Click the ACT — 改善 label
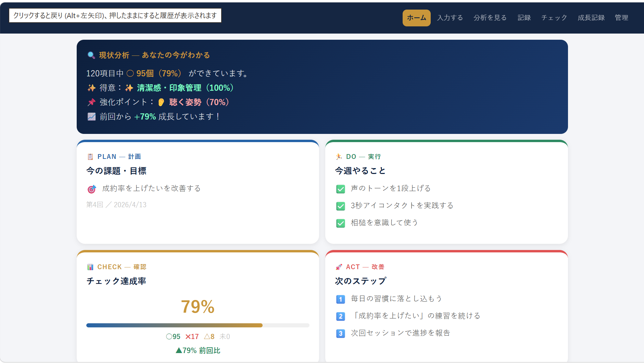 [x=365, y=267]
